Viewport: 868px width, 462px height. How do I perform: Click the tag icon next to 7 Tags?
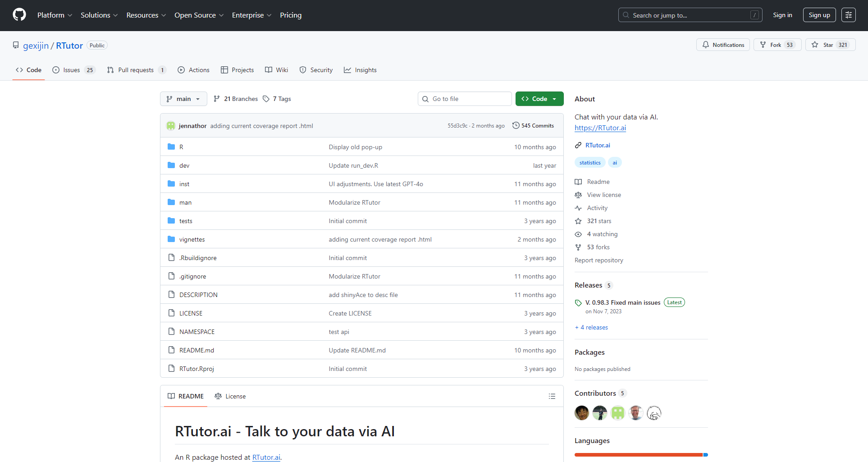[266, 99]
